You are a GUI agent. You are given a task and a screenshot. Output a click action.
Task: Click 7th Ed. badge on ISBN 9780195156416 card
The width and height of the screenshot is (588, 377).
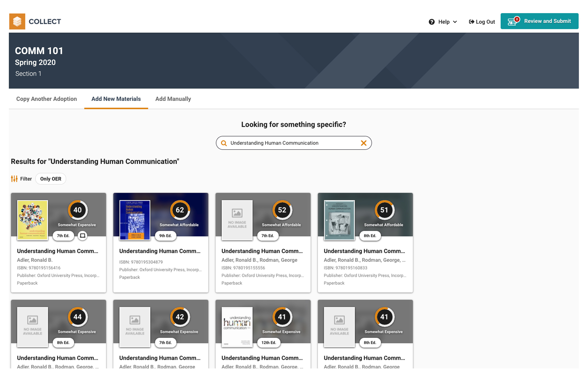[63, 236]
